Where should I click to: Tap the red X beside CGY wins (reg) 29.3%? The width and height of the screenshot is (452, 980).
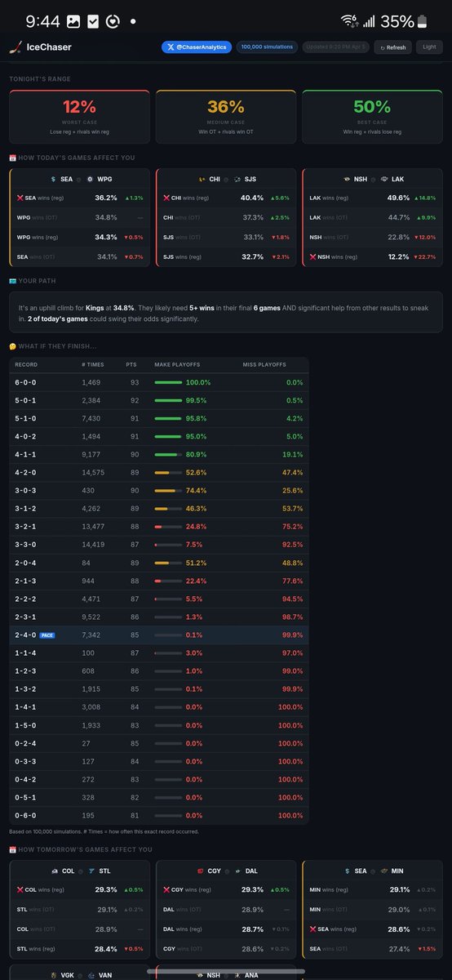click(x=167, y=890)
